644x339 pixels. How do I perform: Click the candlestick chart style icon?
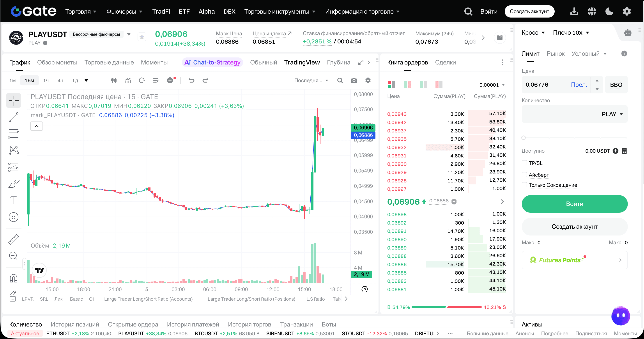click(x=114, y=80)
